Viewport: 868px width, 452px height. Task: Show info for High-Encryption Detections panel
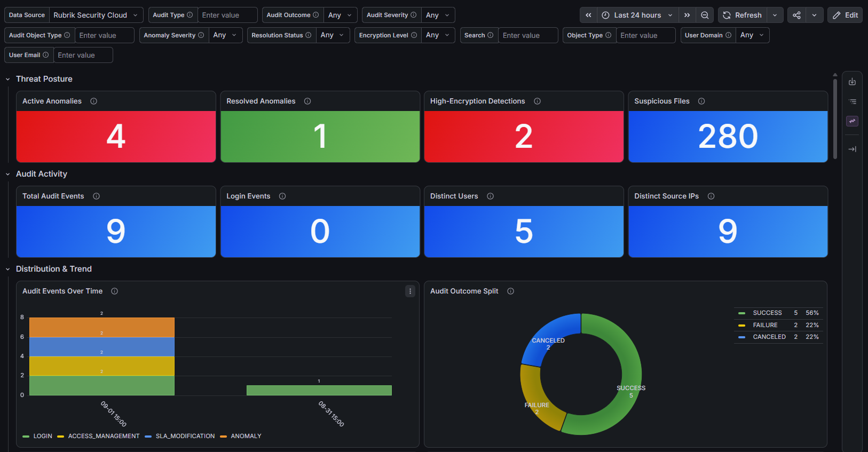pyautogui.click(x=537, y=101)
